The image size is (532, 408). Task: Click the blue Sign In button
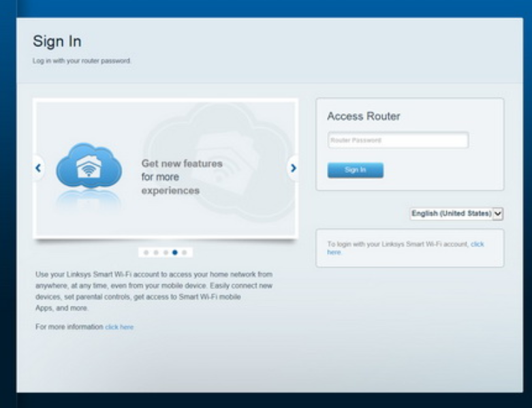(355, 170)
